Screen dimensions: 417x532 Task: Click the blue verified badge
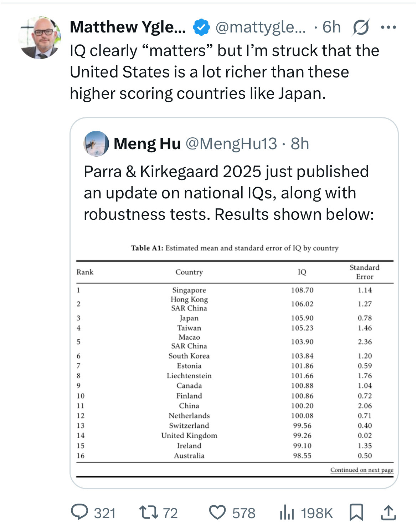(x=201, y=27)
